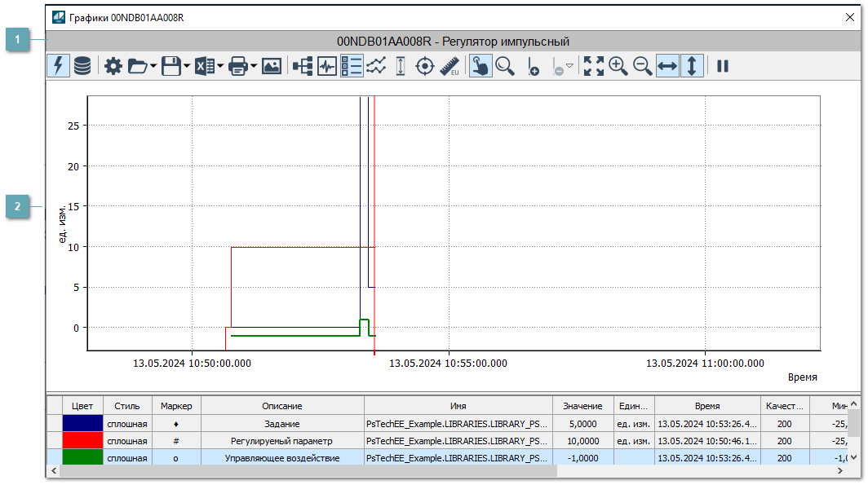868x485 pixels.
Task: Export the chart as an image
Action: click(272, 67)
